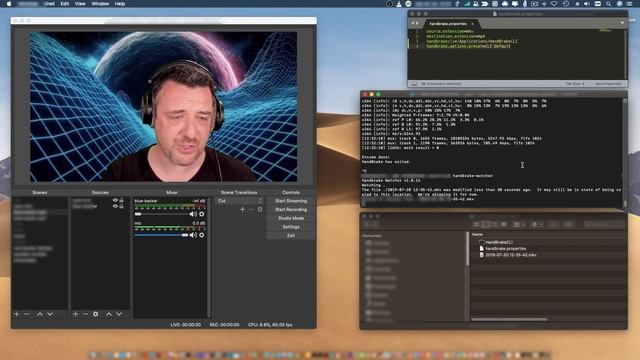Hide the first source via eye icon

pos(115,200)
